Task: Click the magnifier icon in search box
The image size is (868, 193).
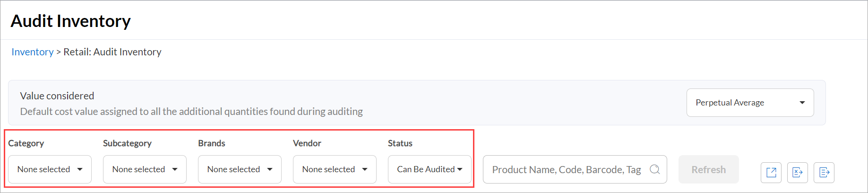Action: (x=654, y=169)
